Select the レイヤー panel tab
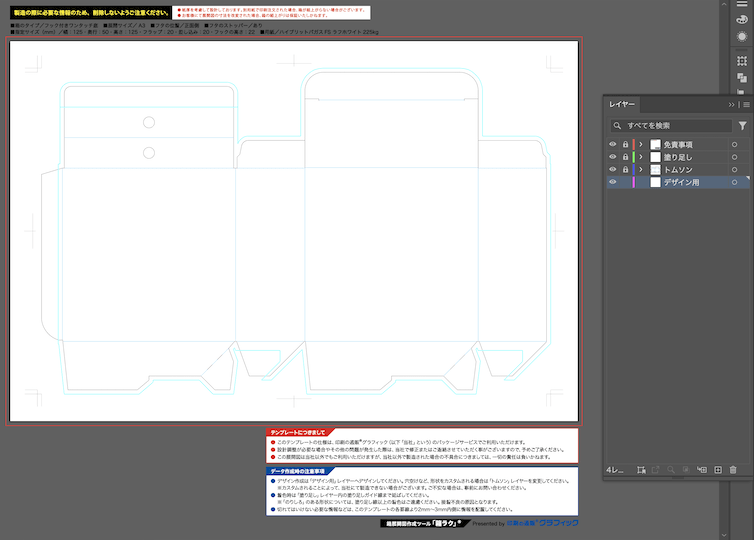The image size is (754, 540). click(x=622, y=104)
